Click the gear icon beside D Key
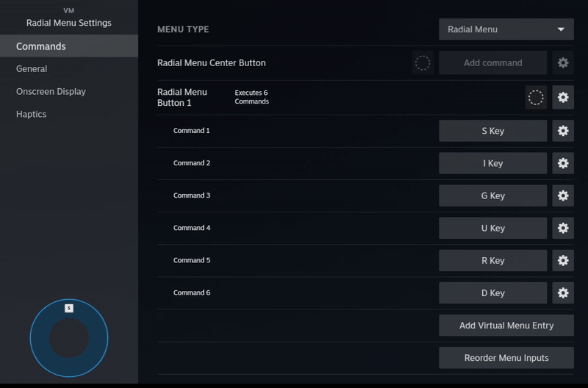588x388 pixels. (563, 292)
